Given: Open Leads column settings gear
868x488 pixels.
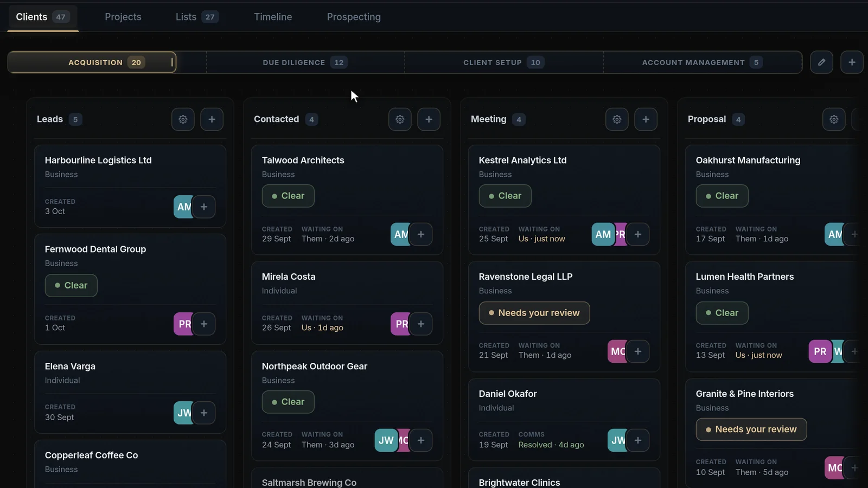Looking at the screenshot, I should pyautogui.click(x=183, y=119).
